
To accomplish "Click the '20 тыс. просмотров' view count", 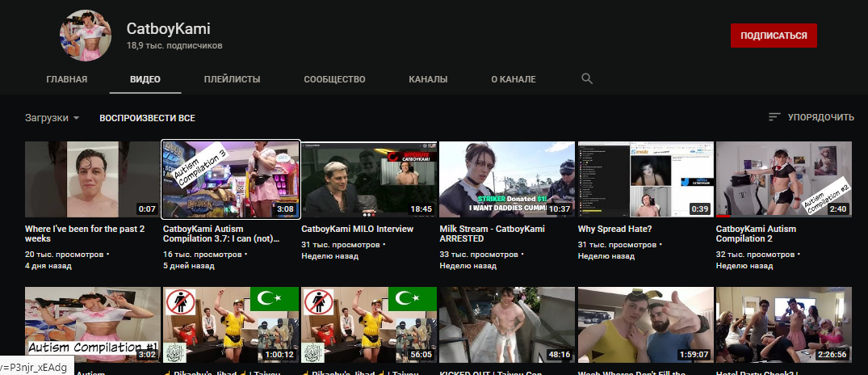I will coord(65,255).
